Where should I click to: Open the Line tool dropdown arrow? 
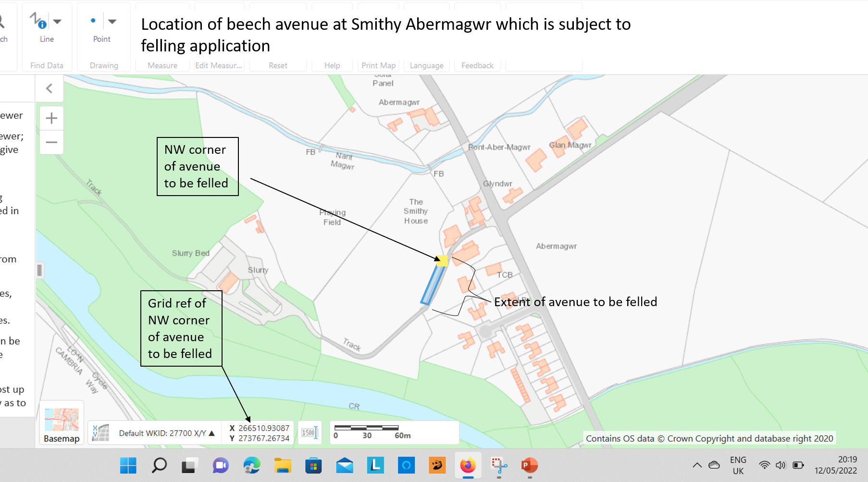click(x=57, y=21)
